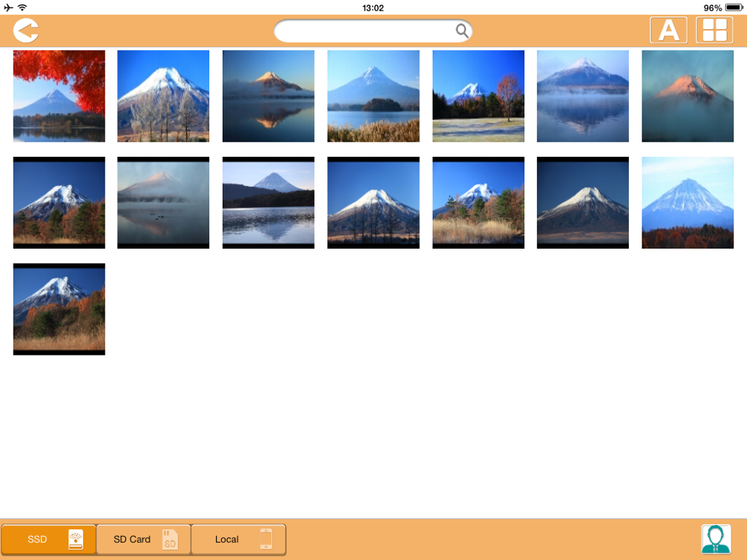Viewport: 747px width, 560px height.
Task: Open mountain with bare tree silhouettes photo
Action: point(373,203)
